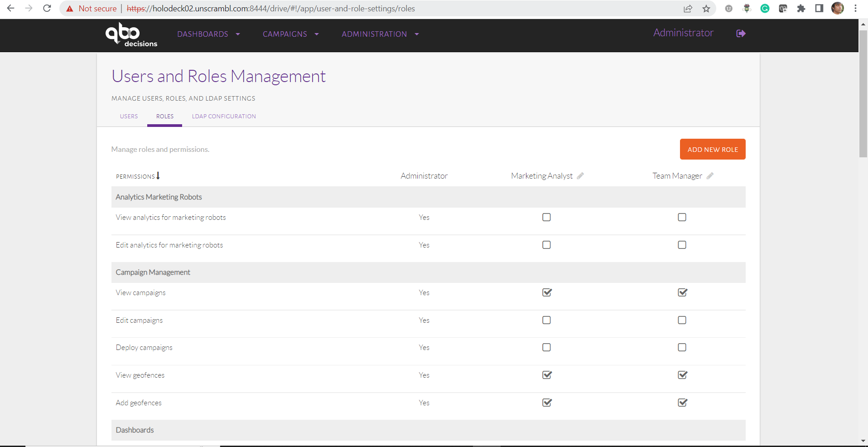Open the LDAP Configuration tab
The image size is (868, 447).
(224, 117)
